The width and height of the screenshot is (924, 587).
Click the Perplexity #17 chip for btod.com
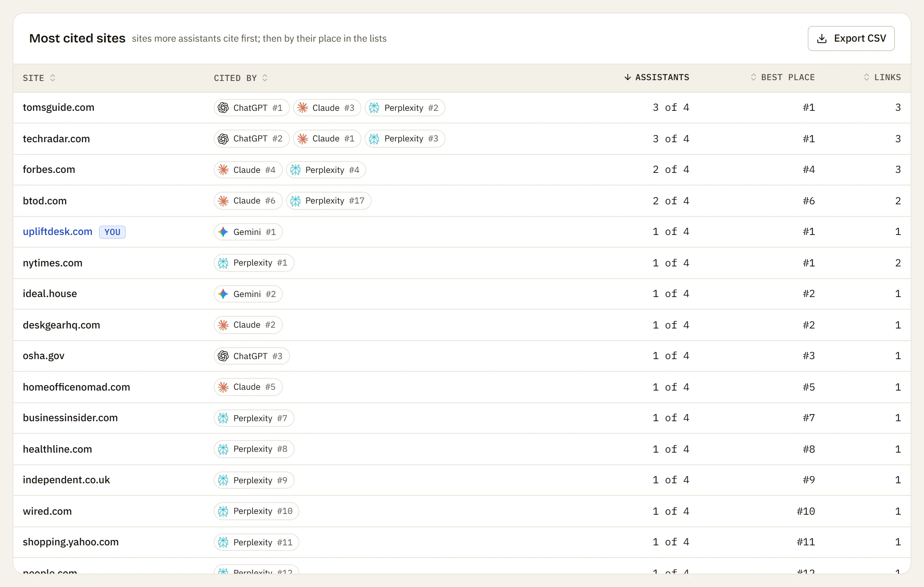click(328, 201)
